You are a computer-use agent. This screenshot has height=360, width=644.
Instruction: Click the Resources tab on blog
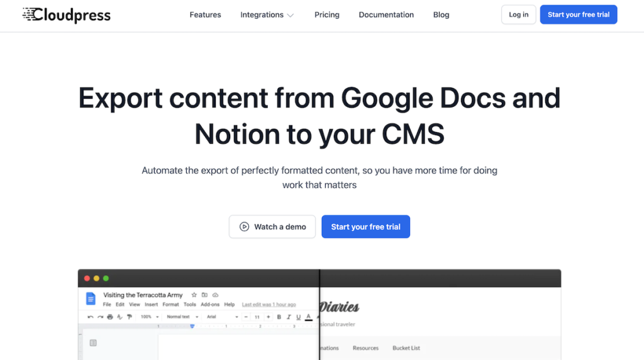(365, 347)
